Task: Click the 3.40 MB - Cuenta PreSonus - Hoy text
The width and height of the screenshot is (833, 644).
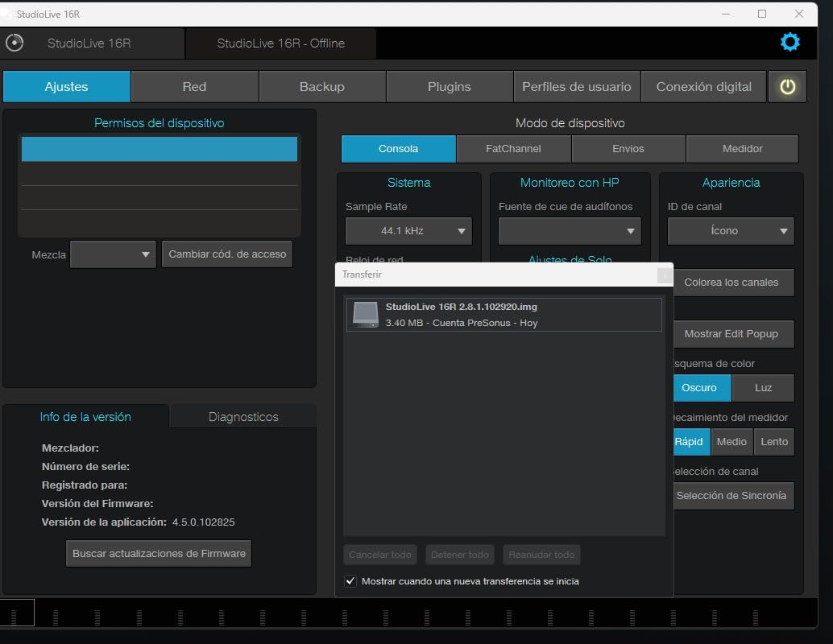Action: (x=461, y=323)
